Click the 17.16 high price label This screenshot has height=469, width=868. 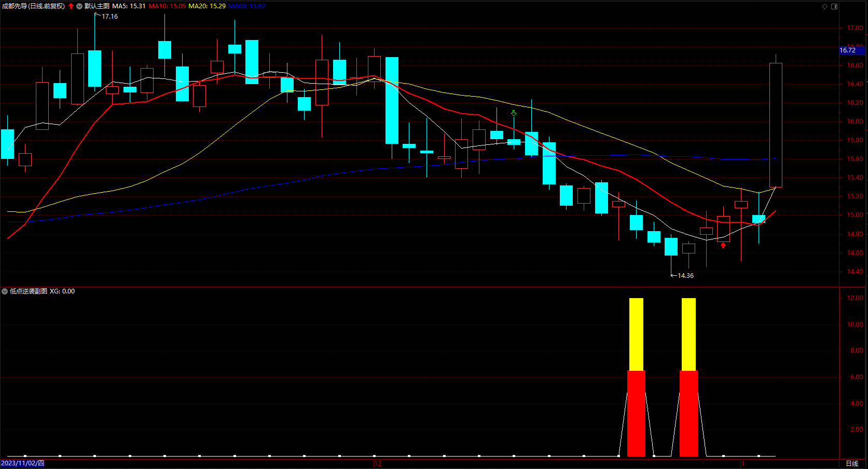[x=109, y=17]
